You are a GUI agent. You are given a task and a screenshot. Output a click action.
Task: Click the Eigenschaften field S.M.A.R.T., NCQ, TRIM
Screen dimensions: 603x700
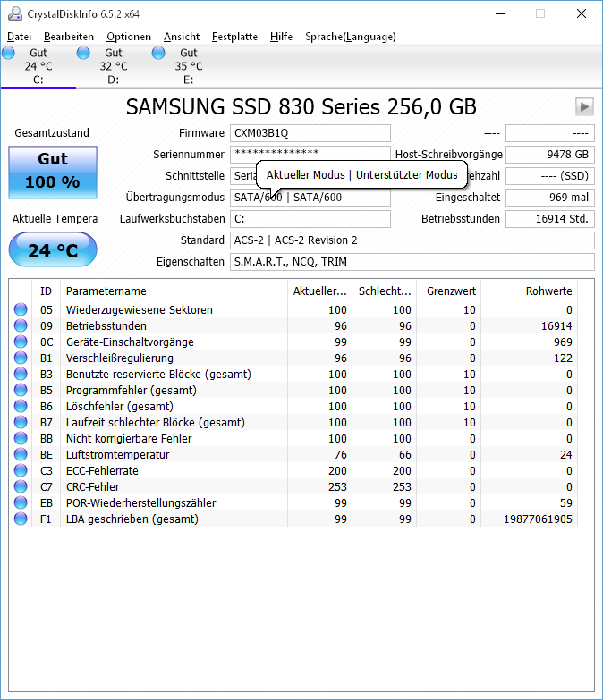(x=412, y=262)
